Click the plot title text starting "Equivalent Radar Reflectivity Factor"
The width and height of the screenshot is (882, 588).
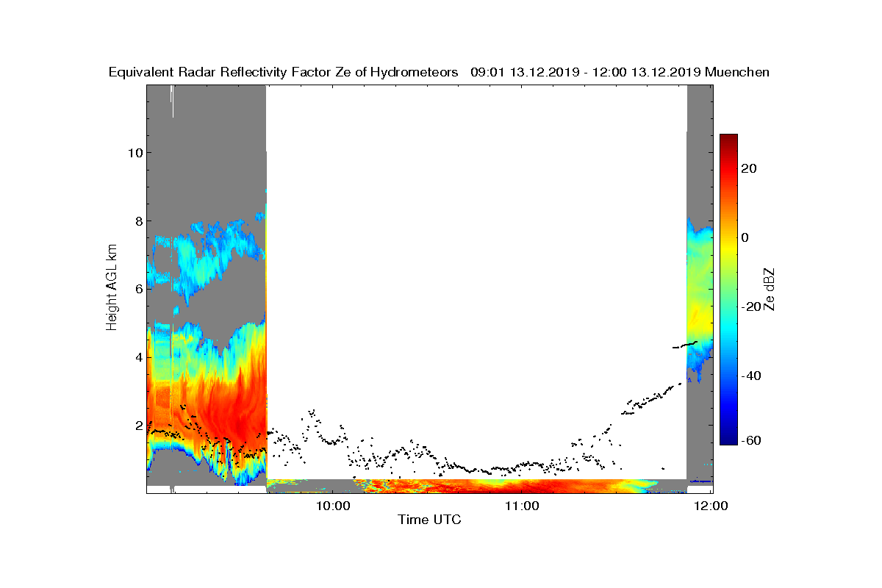coord(439,72)
